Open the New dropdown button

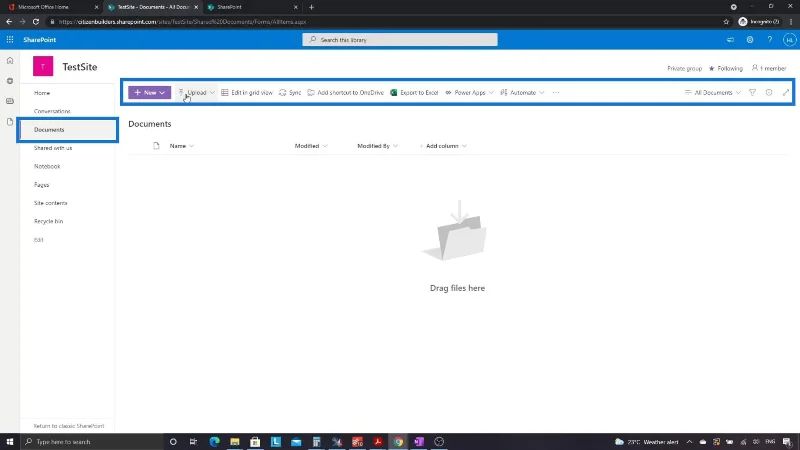(149, 92)
